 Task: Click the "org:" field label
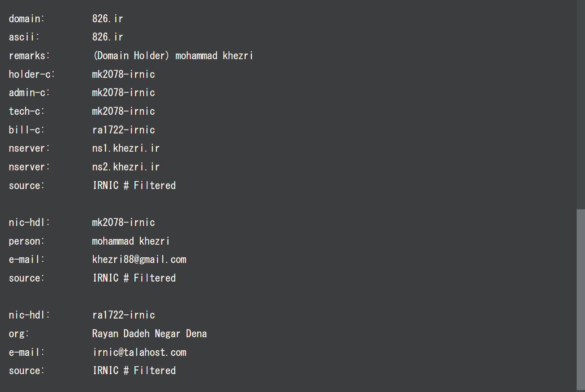pos(19,334)
